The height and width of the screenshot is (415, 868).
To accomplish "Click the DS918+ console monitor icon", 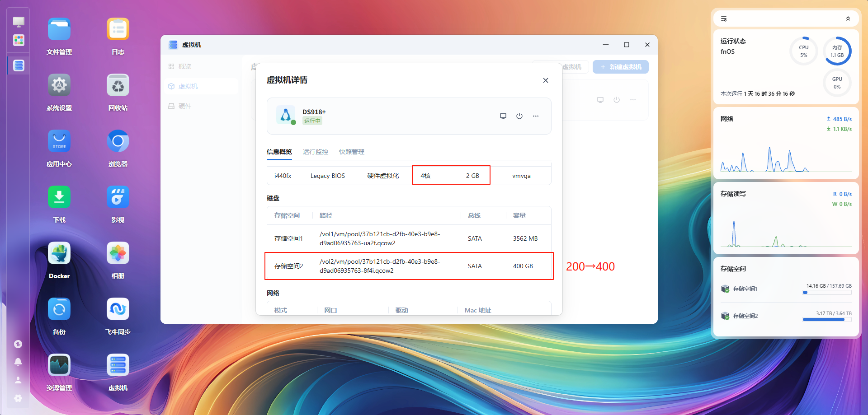I will tap(503, 116).
